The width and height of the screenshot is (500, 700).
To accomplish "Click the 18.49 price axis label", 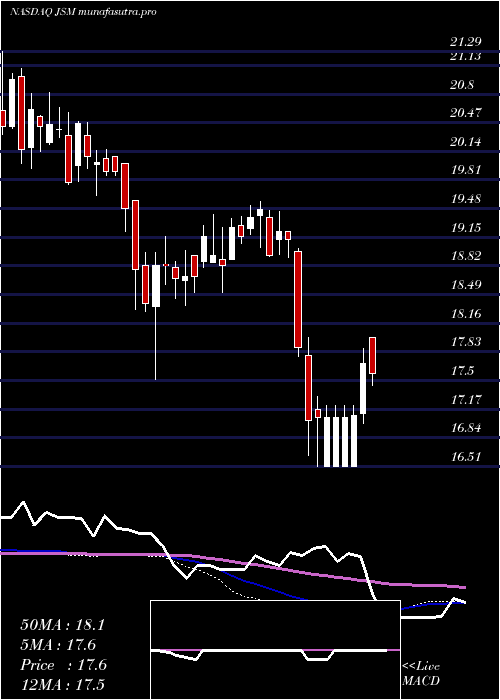I will (466, 284).
